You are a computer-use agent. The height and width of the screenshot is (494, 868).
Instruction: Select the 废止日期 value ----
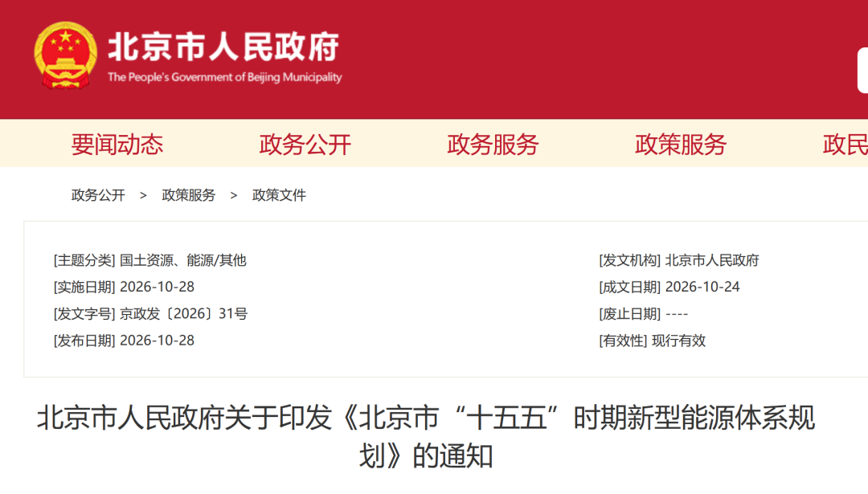[677, 314]
